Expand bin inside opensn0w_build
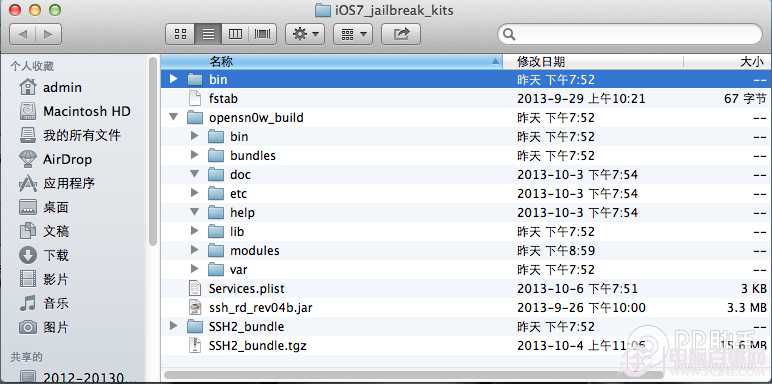 [194, 136]
